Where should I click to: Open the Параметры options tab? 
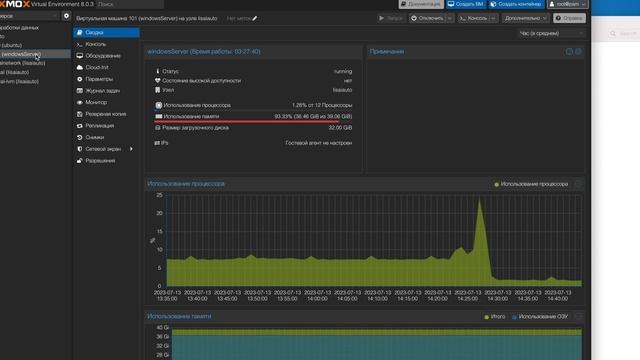click(106, 79)
